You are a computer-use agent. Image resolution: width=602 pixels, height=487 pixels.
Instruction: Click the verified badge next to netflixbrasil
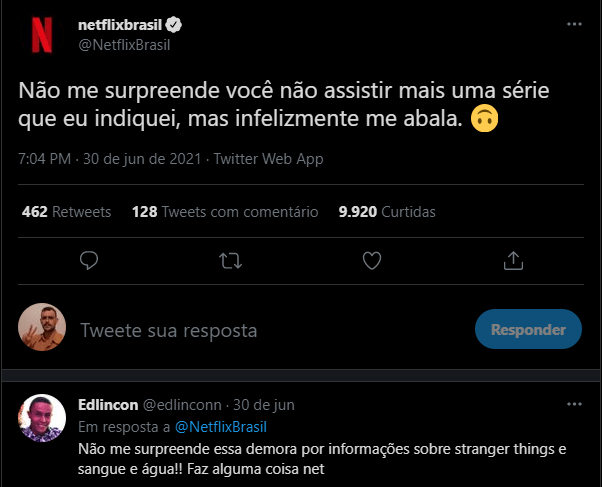pyautogui.click(x=172, y=23)
